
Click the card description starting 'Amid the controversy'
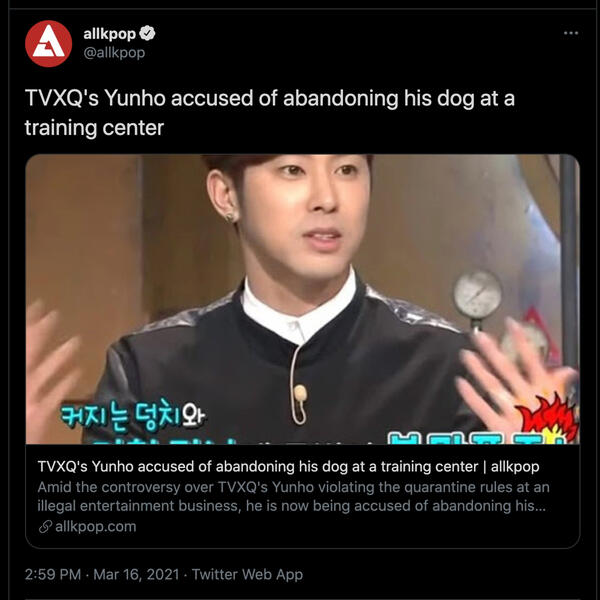pyautogui.click(x=293, y=496)
